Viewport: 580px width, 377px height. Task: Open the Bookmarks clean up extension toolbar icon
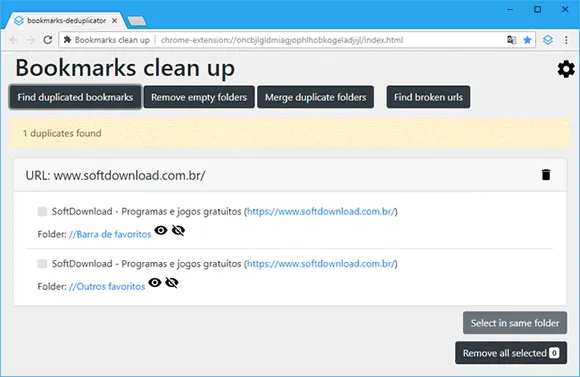click(548, 40)
